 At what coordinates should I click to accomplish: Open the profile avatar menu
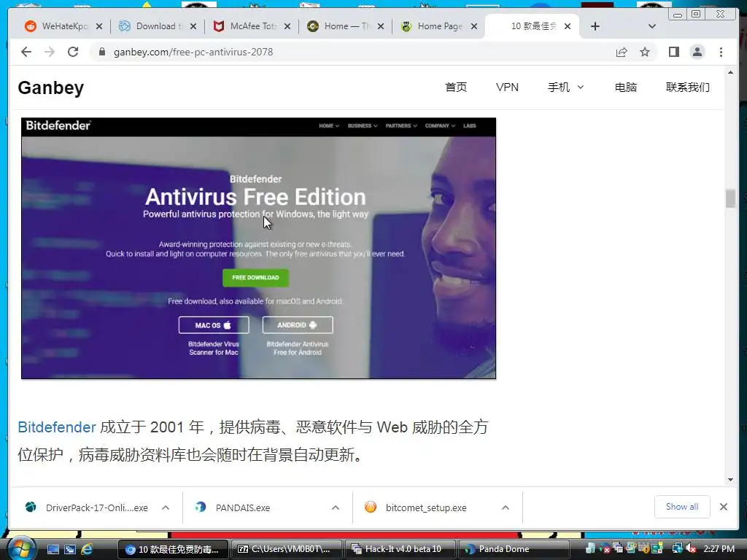click(697, 52)
